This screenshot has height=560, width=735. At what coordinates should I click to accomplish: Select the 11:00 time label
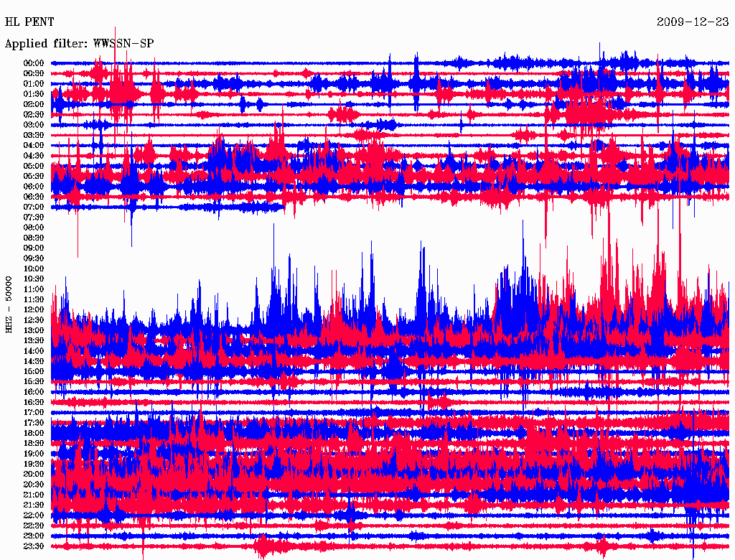pos(34,289)
